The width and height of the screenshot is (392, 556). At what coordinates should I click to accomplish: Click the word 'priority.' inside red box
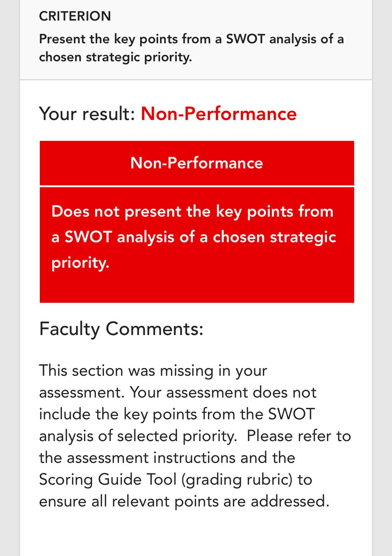(x=80, y=263)
